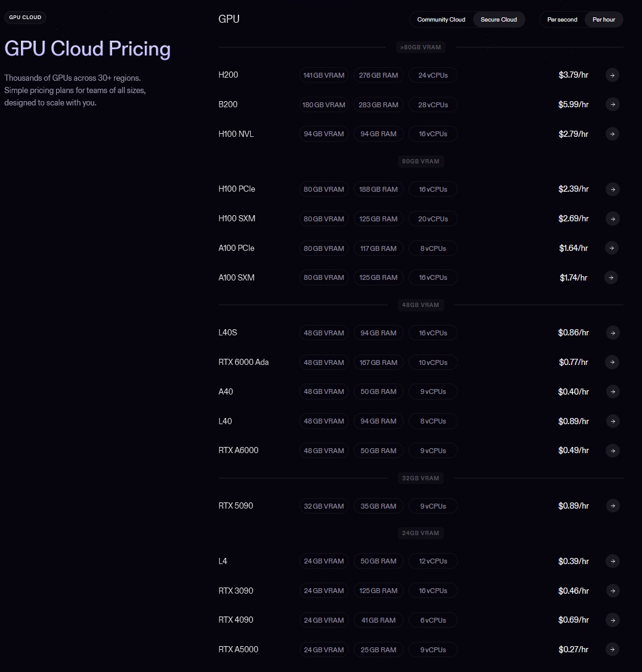Click the 41 GB RAM tag
Screen dimensions: 642x672
378,620
